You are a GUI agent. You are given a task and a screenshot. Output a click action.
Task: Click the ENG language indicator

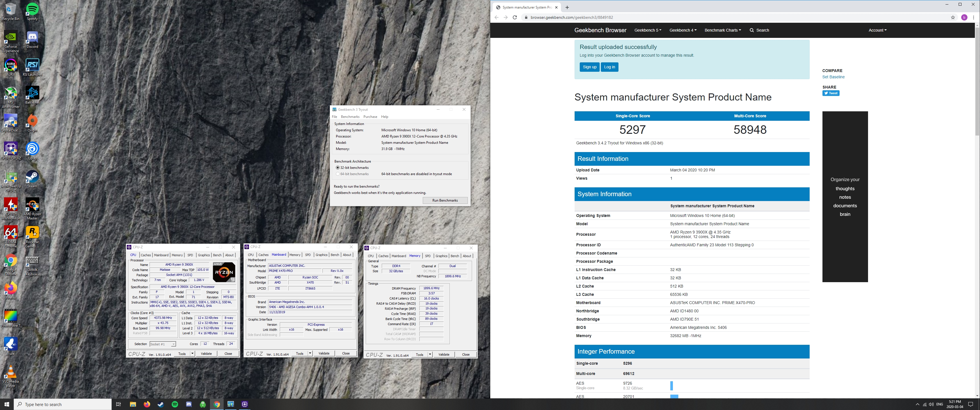pos(940,404)
